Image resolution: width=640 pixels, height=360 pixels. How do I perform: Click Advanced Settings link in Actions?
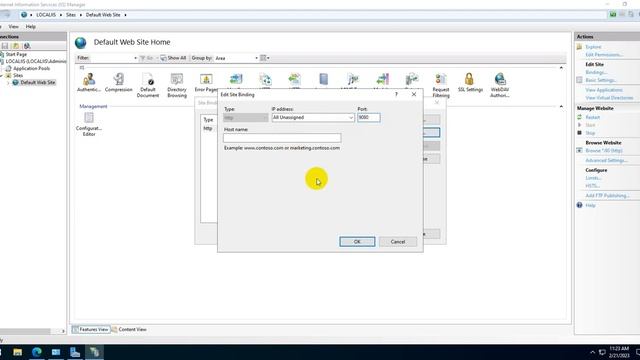pos(607,160)
